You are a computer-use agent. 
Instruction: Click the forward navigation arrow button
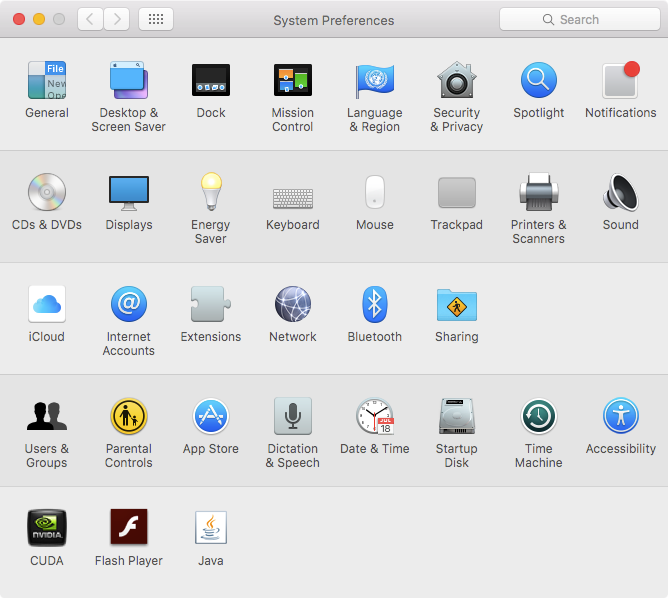pos(117,19)
